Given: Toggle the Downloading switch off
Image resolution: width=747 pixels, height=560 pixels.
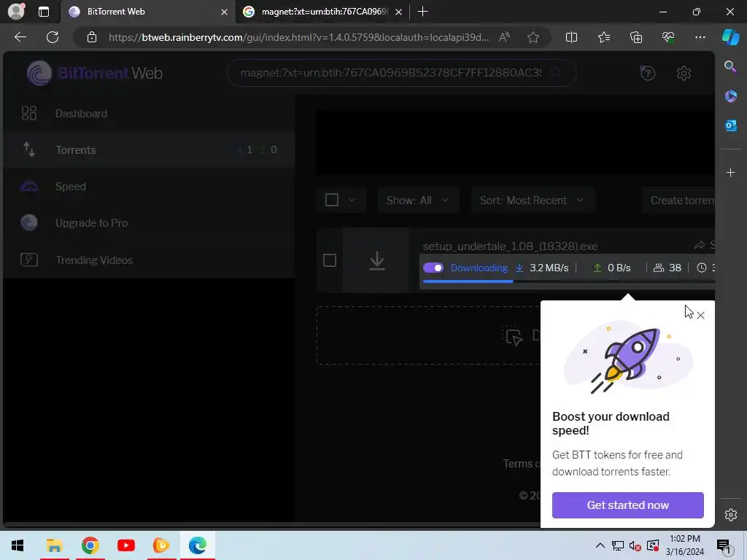Looking at the screenshot, I should click(x=433, y=268).
